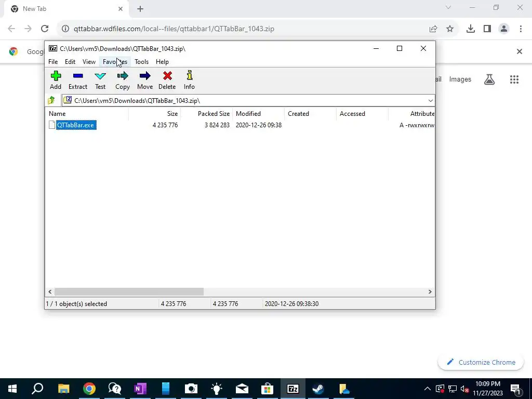Click the Customize Chrome button

(481, 362)
